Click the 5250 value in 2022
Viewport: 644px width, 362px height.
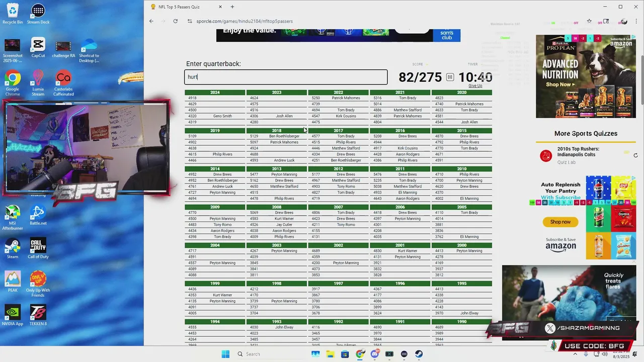[x=316, y=98]
